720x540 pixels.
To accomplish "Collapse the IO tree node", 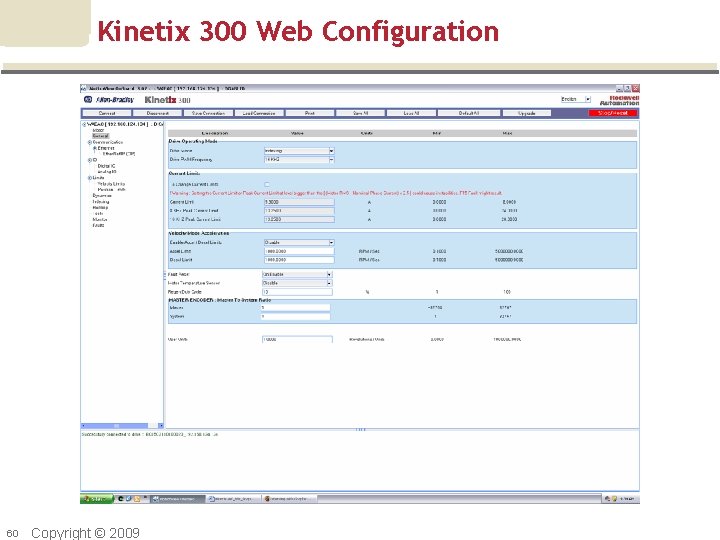I will [90, 160].
